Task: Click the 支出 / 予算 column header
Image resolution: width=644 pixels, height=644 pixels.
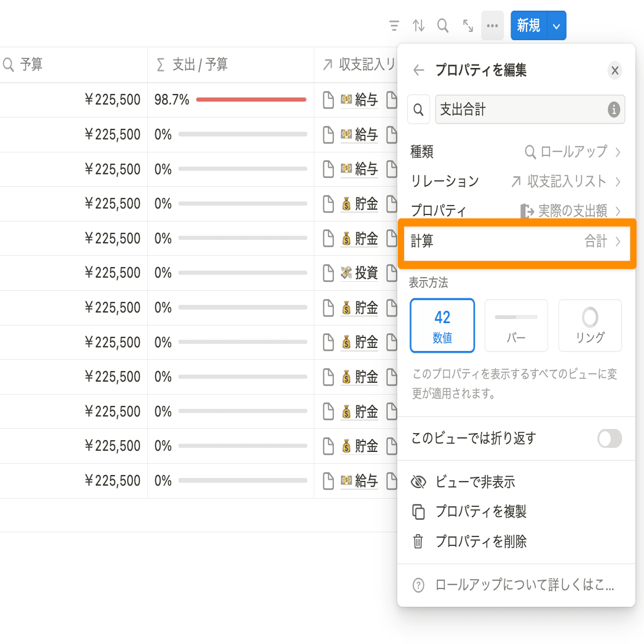Action: pyautogui.click(x=230, y=64)
